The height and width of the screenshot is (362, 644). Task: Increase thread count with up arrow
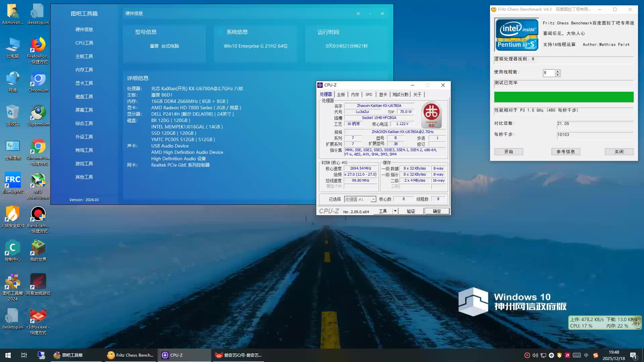[x=557, y=71]
